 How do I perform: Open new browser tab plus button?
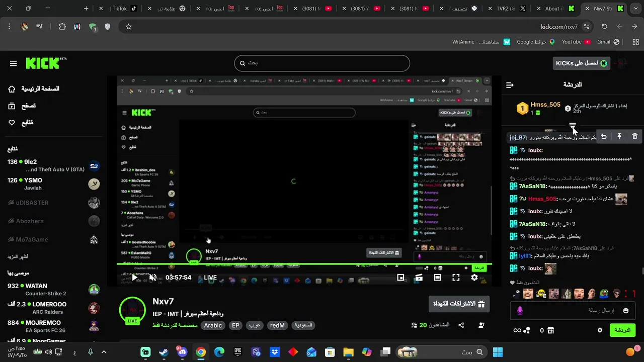[x=86, y=9]
